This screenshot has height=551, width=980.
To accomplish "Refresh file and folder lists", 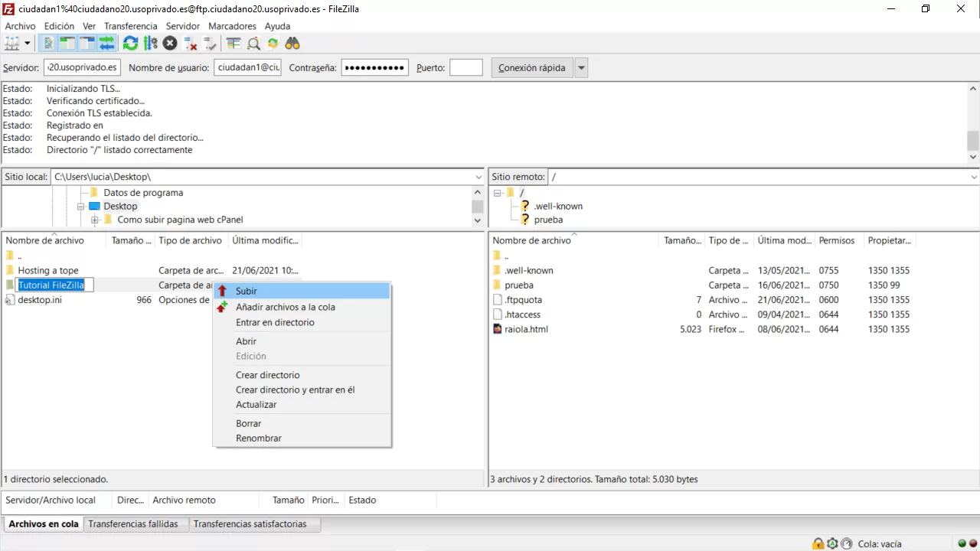I will pyautogui.click(x=131, y=44).
